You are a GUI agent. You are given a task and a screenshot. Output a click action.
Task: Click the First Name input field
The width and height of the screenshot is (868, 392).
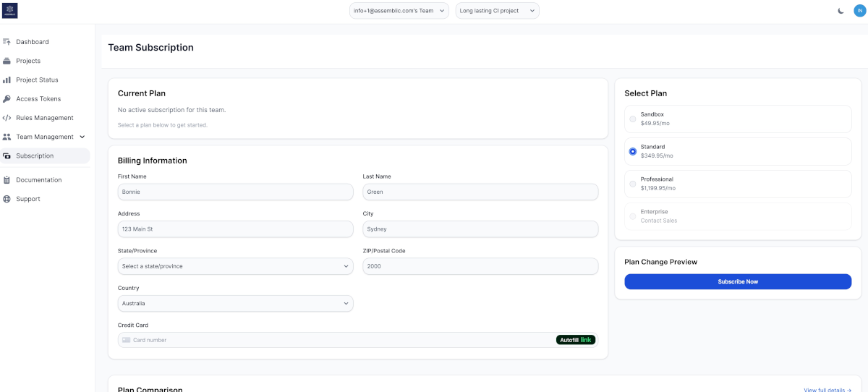click(236, 192)
